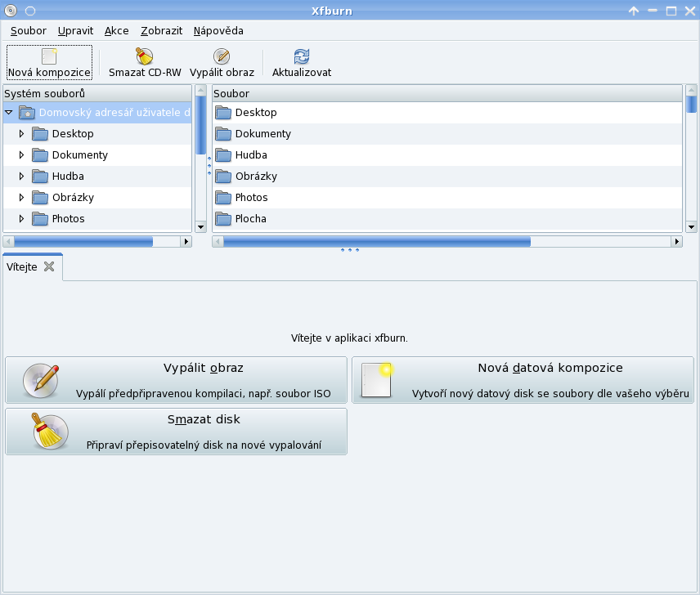Click the Systém souborů column header
Viewport: 700px width, 595px height.
(x=97, y=93)
